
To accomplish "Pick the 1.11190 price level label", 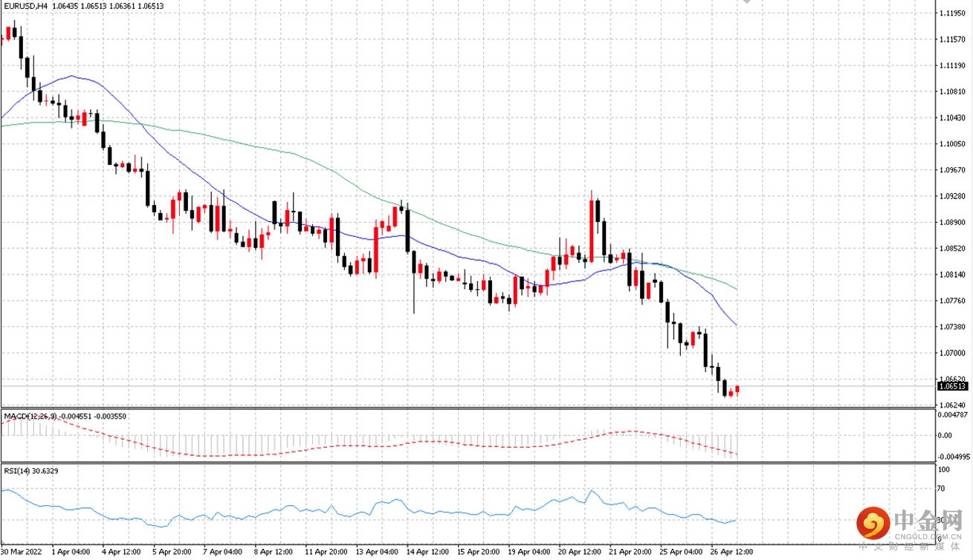I will point(952,65).
